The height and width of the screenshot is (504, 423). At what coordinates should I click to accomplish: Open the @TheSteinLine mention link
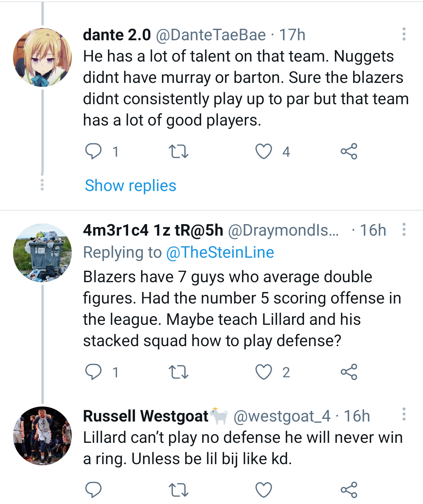coord(220,253)
